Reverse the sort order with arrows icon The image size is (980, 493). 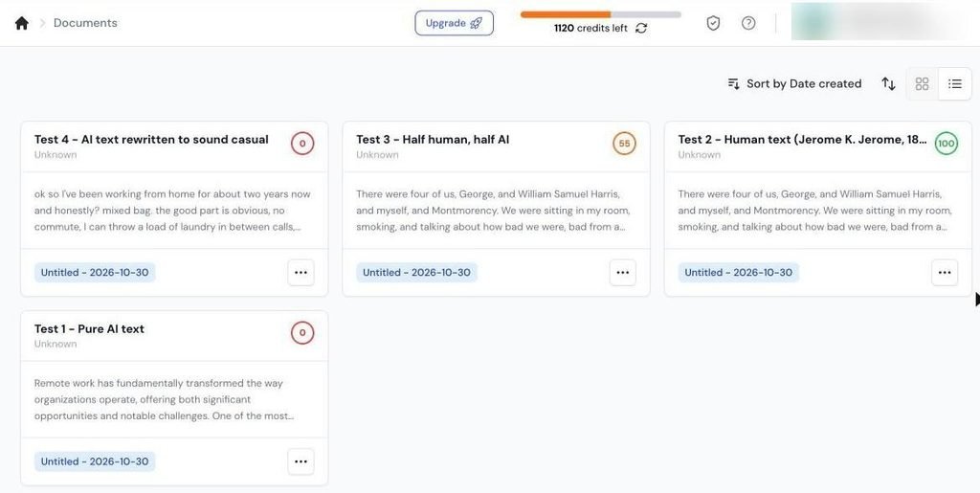point(888,83)
